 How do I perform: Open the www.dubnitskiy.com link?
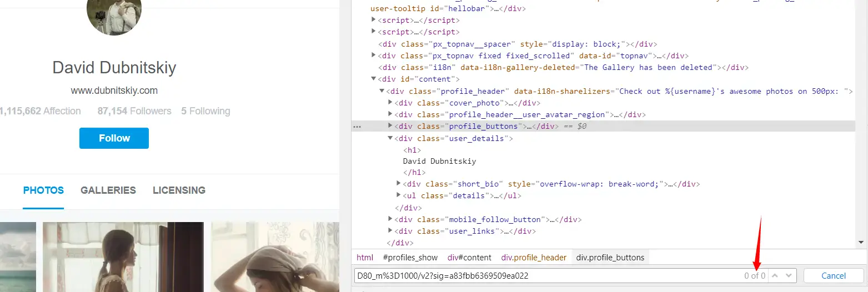point(114,90)
